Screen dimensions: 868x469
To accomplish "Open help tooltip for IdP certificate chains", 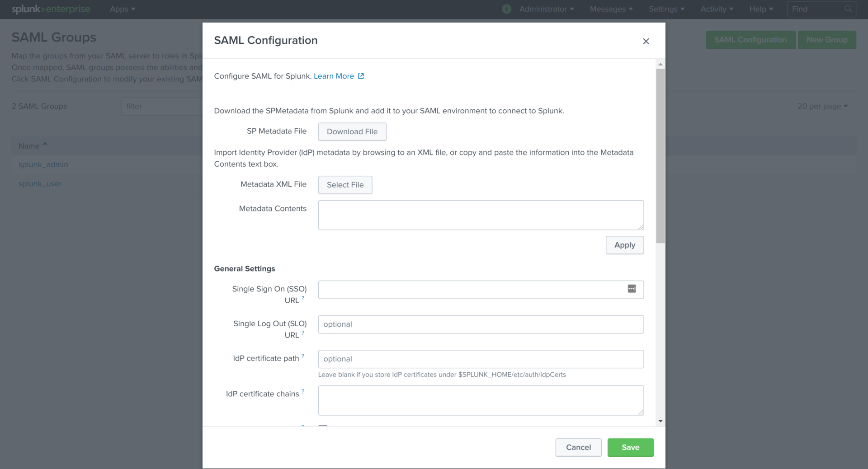I will click(303, 392).
